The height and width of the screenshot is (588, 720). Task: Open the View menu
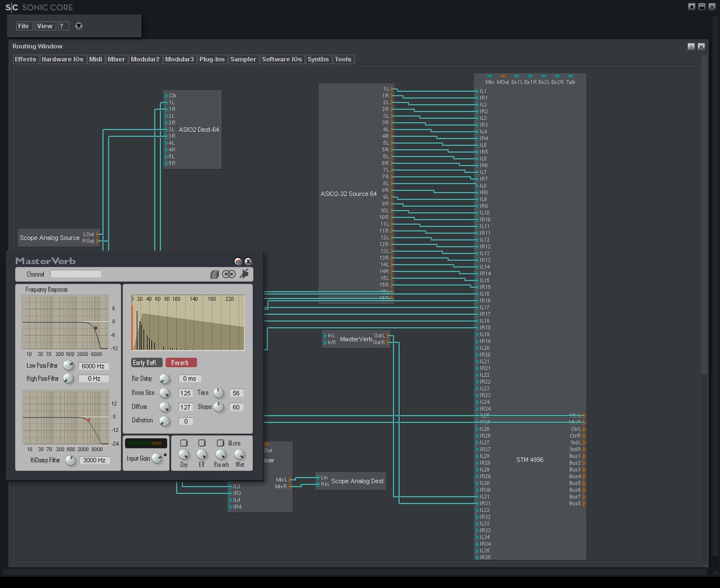(x=44, y=26)
